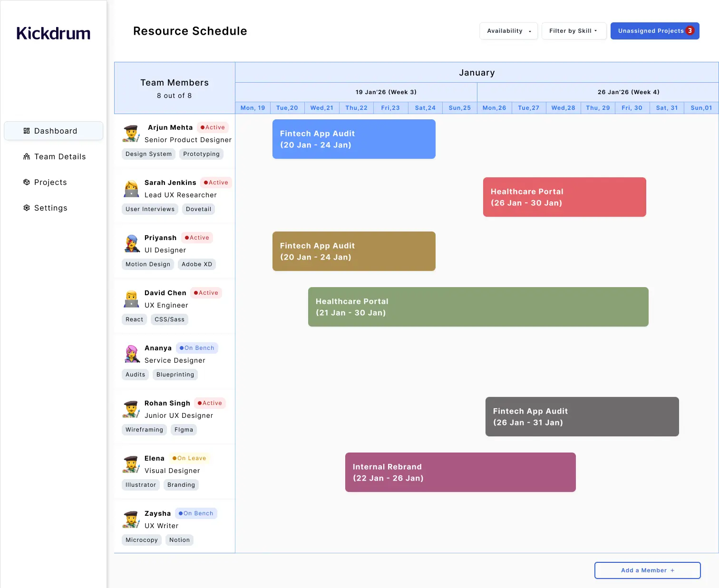
Task: Select the Dashboard icon in the sidebar
Action: coord(27,131)
